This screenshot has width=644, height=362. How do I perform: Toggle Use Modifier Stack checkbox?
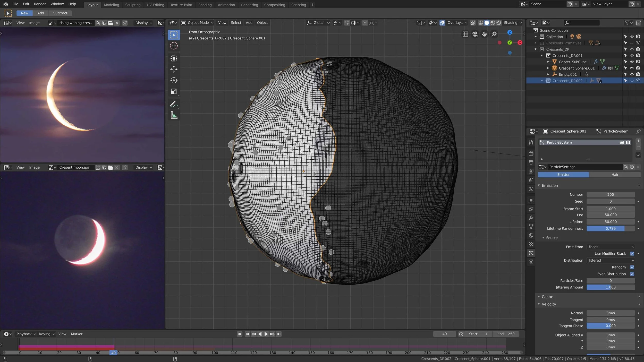point(632,254)
